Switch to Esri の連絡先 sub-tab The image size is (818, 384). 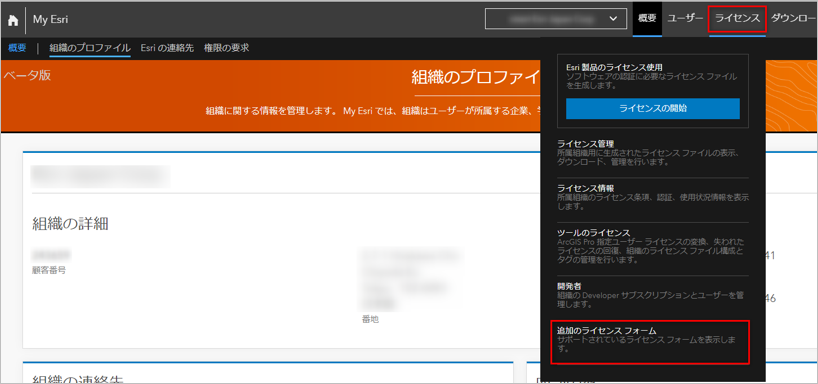tap(167, 48)
